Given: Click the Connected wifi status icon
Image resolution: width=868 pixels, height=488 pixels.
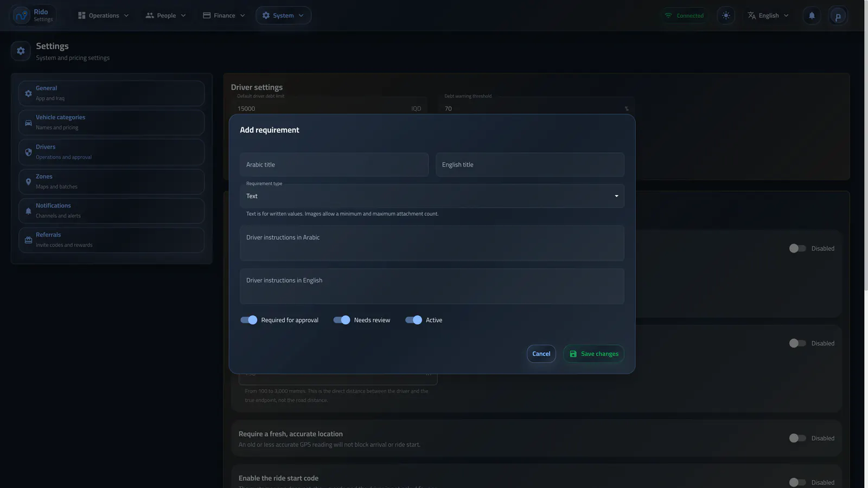Looking at the screenshot, I should point(668,16).
